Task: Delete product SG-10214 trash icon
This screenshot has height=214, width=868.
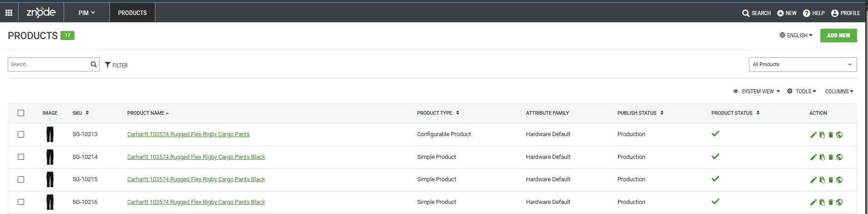Action: pyautogui.click(x=831, y=157)
